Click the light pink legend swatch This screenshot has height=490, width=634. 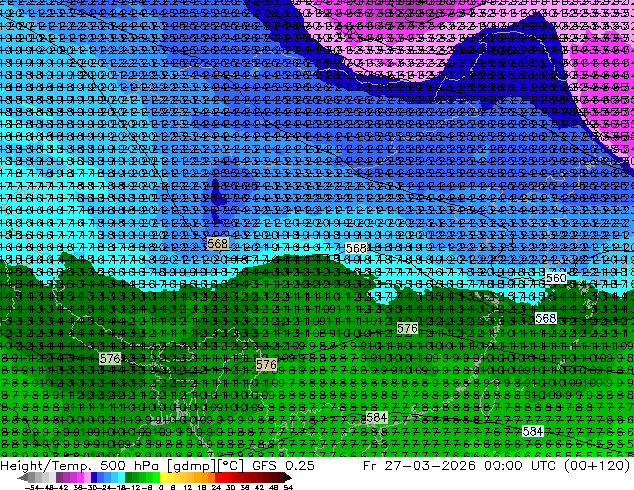[x=87, y=477]
